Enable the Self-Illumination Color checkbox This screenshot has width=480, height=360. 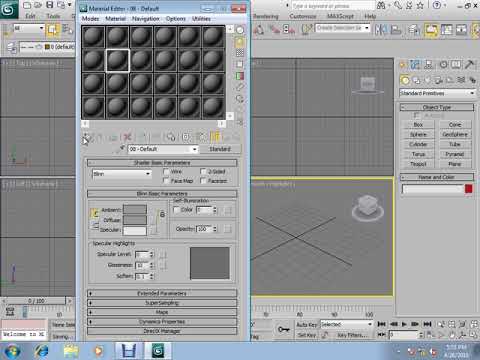(177, 210)
